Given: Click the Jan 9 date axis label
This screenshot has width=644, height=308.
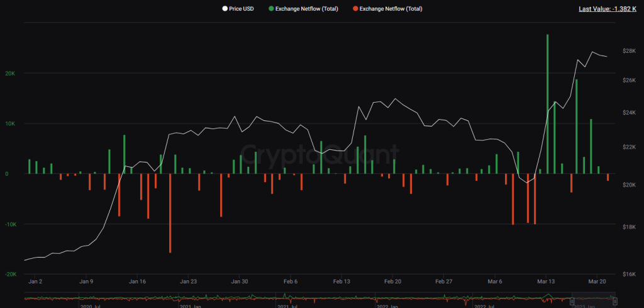Looking at the screenshot, I should 86,282.
